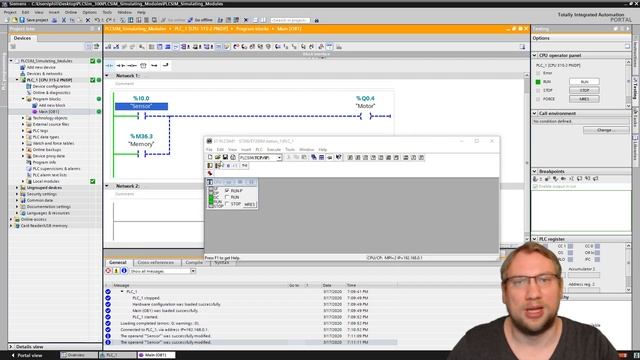Insert a normally closed contact instruction
Image resolution: width=640 pixels, height=360 pixels.
click(x=120, y=65)
